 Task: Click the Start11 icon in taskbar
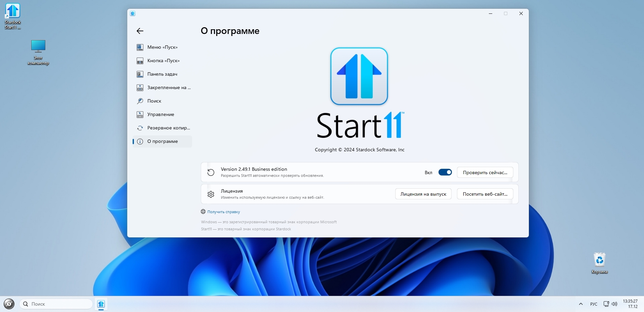[x=101, y=304]
